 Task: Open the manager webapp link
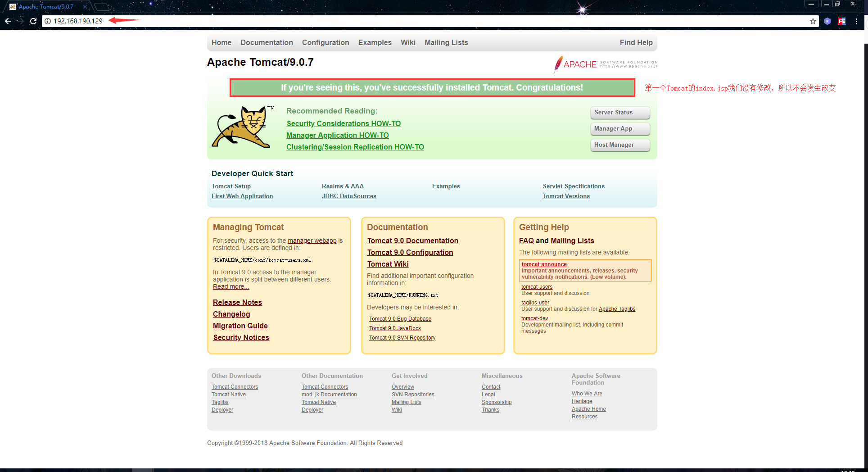(x=312, y=241)
